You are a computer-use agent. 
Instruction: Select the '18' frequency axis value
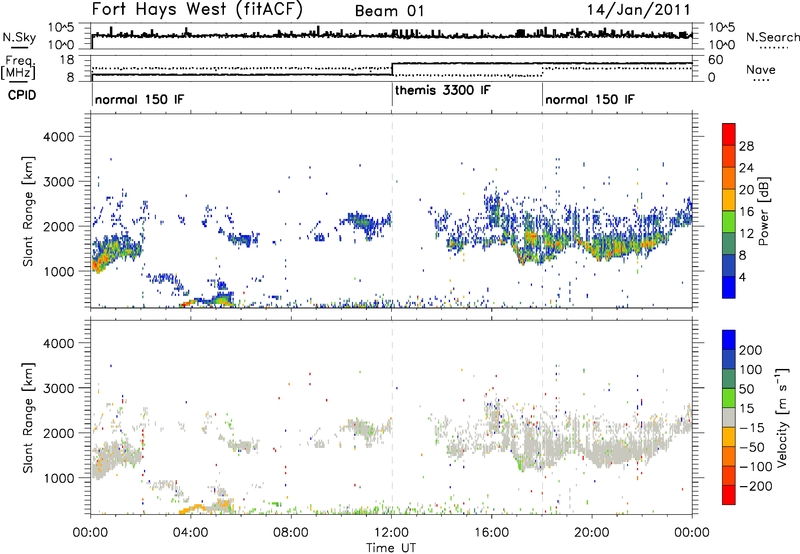tap(67, 60)
